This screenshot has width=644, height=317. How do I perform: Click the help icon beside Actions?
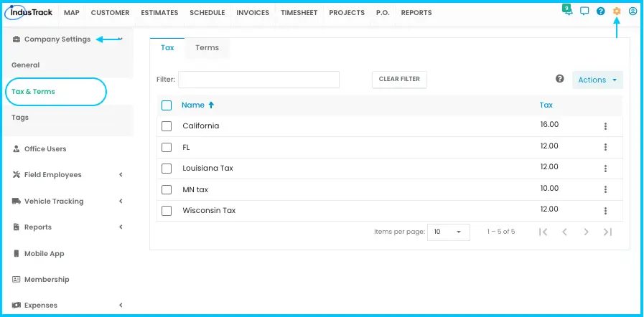559,79
